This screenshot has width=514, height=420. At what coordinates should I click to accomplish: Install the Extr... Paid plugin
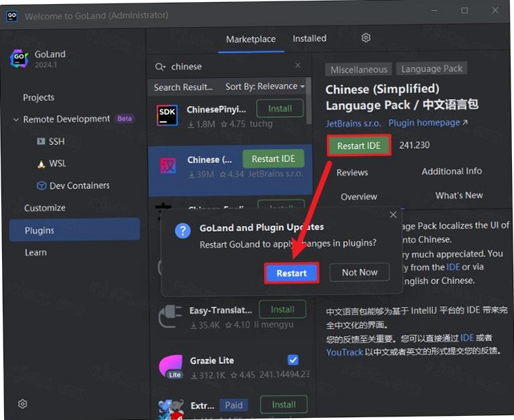coord(284,405)
